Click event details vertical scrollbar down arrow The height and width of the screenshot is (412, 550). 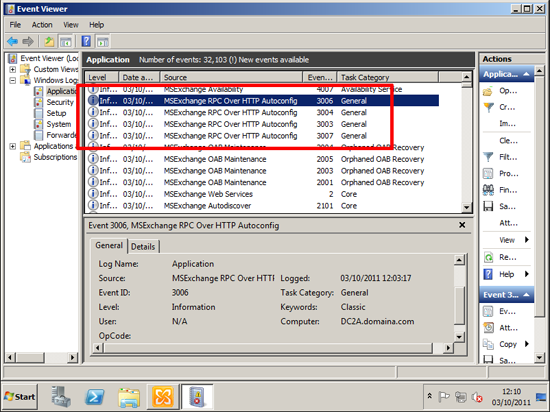460,337
